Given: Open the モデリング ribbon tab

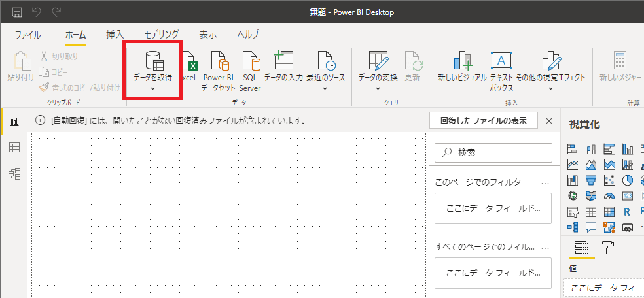Looking at the screenshot, I should pyautogui.click(x=162, y=35).
